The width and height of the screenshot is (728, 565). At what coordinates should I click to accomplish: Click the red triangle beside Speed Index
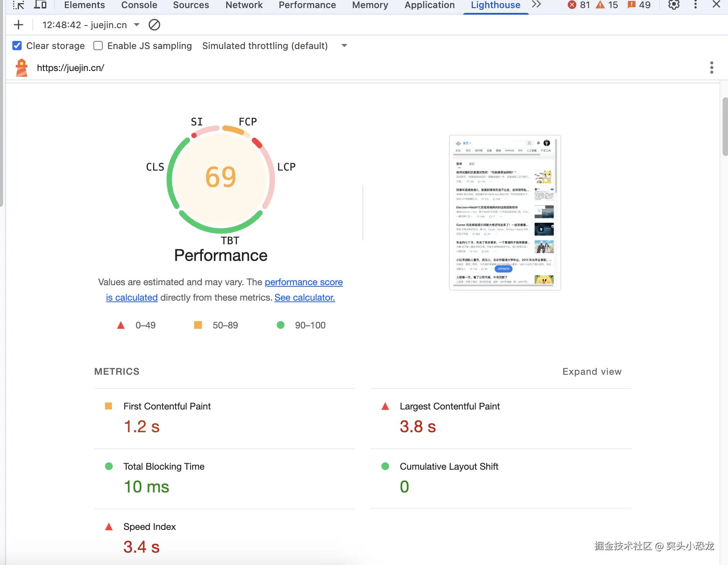109,527
